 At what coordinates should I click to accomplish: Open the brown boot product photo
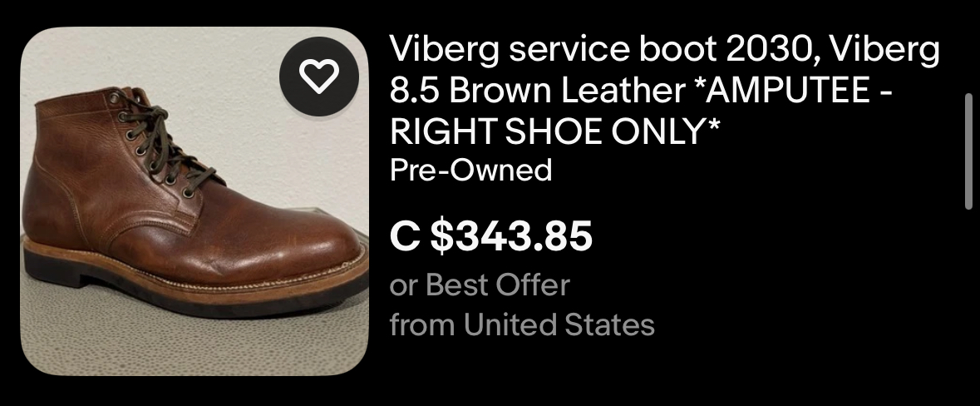point(195,201)
